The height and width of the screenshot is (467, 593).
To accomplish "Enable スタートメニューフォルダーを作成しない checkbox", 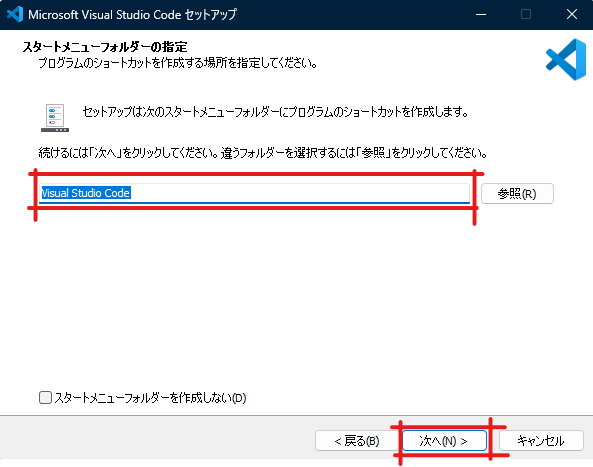I will pos(45,397).
